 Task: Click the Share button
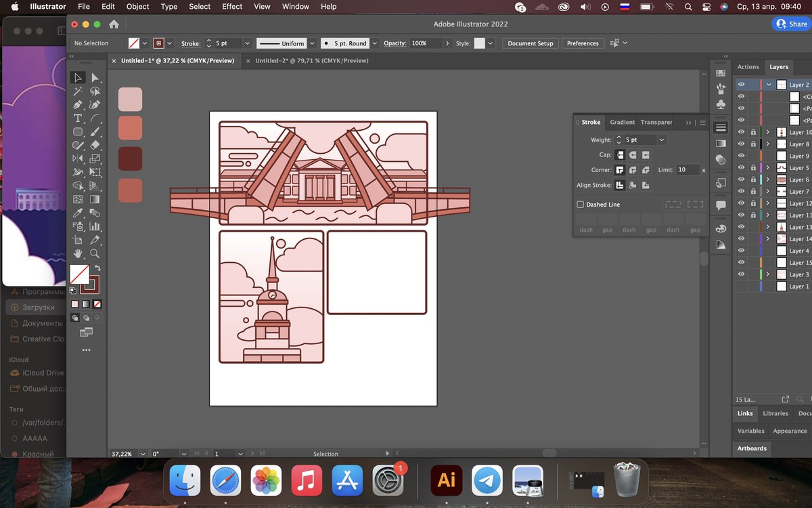coord(791,24)
